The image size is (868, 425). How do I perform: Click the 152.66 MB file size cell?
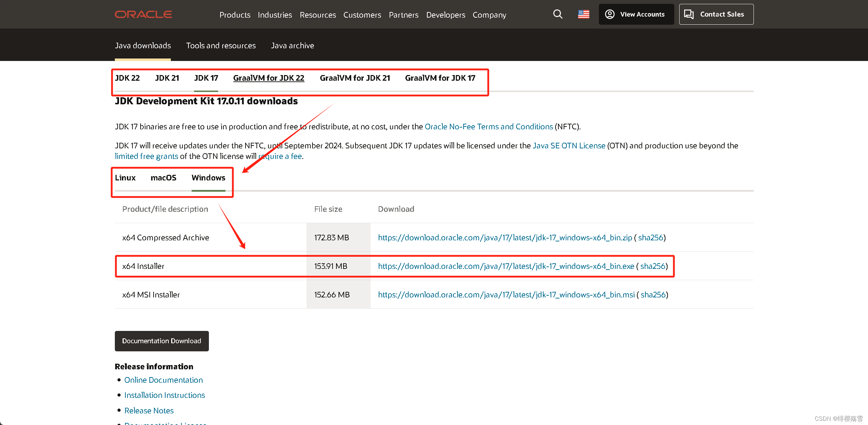[338, 295]
